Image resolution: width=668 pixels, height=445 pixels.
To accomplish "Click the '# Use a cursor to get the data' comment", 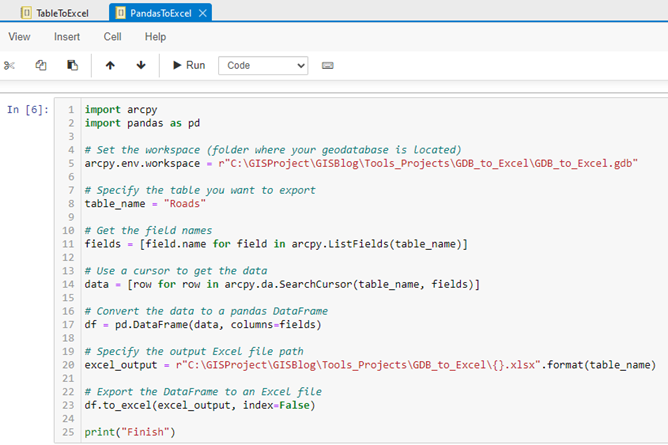I will 176,271.
